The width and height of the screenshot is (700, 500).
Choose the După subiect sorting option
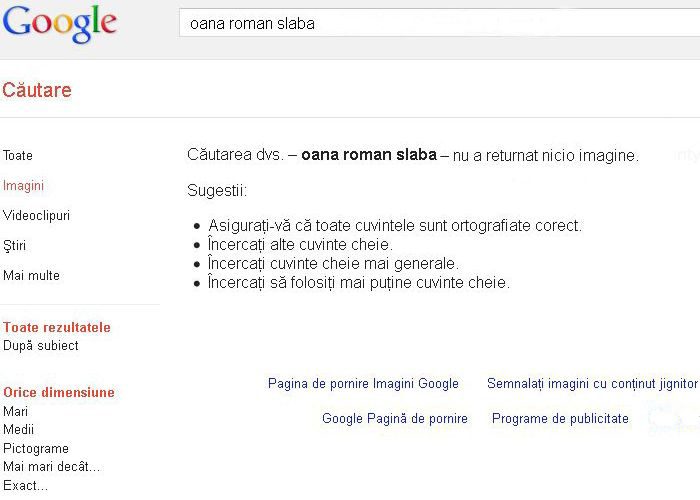[41, 346]
